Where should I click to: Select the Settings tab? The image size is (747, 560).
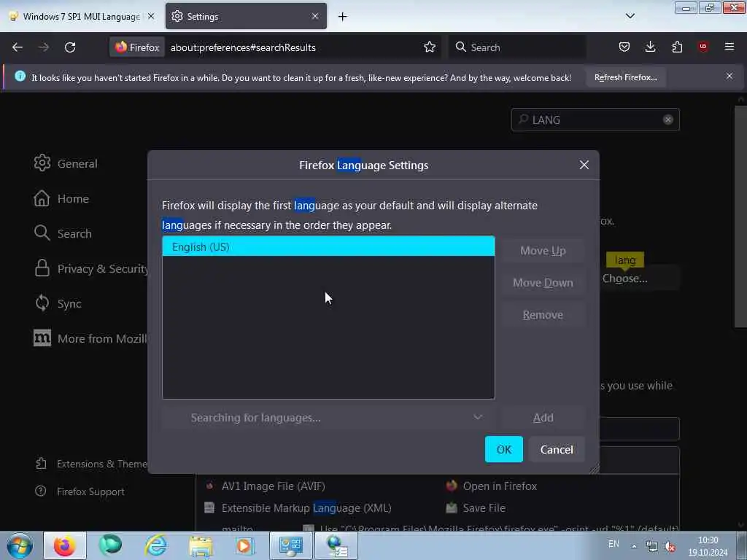click(x=247, y=16)
